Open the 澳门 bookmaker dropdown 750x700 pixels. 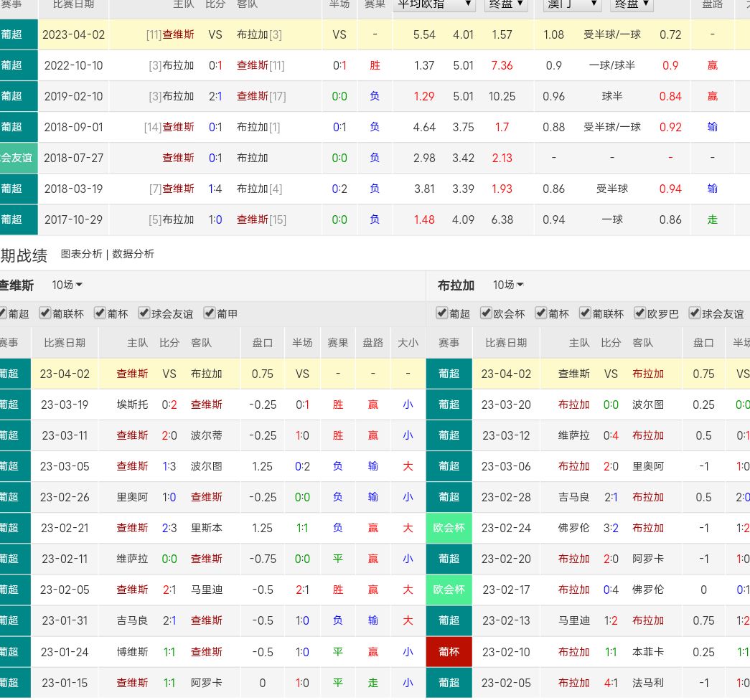tap(572, 4)
